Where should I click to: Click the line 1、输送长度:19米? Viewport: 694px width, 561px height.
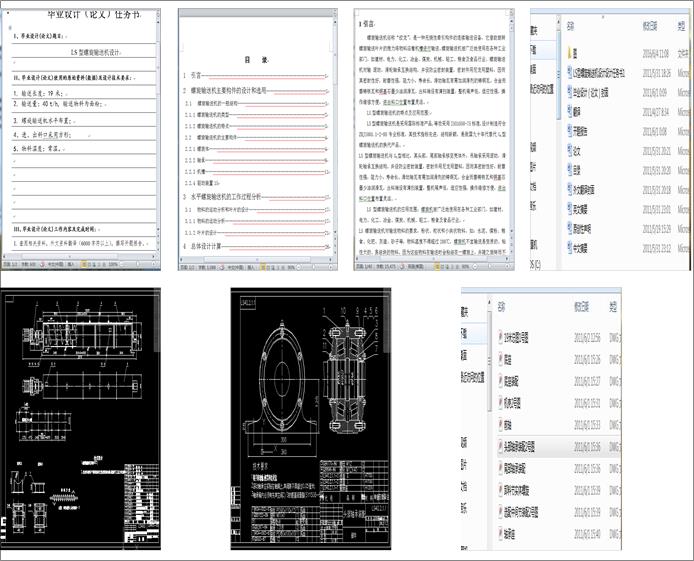(40, 93)
